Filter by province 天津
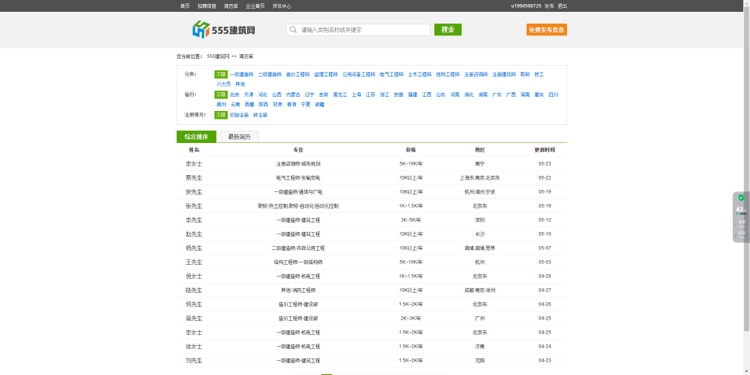750x375 pixels. (x=249, y=95)
